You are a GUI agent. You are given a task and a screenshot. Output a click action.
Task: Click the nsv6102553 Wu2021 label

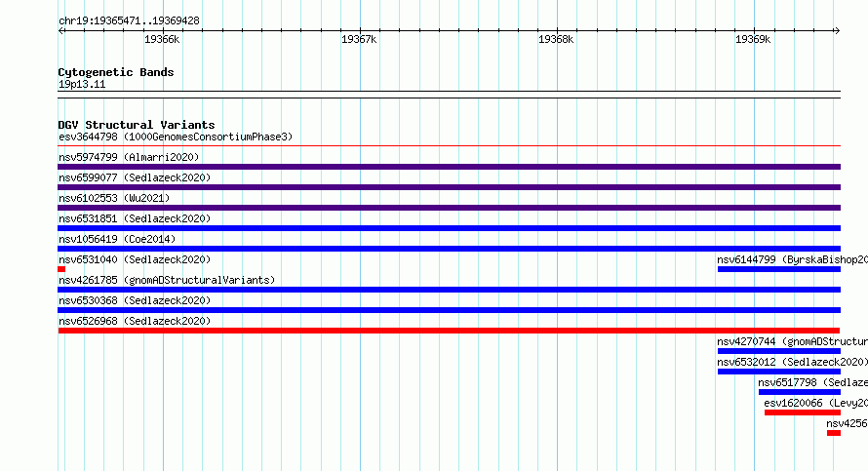114,198
